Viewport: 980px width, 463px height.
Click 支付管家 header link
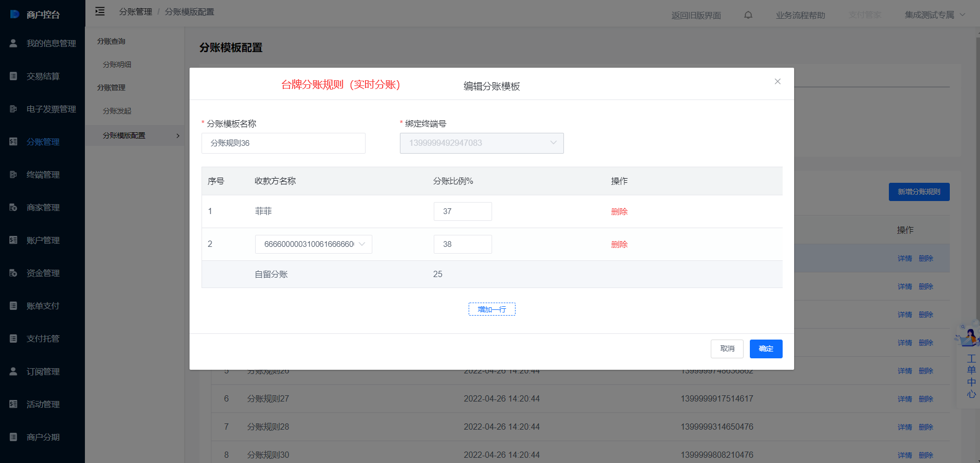pos(865,15)
